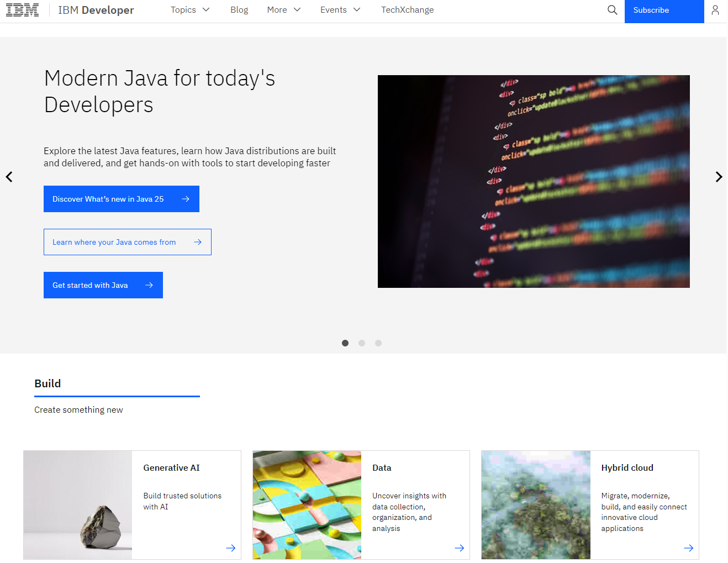This screenshot has height=563, width=728.
Task: Click Learn where your Java comes from
Action: point(127,242)
